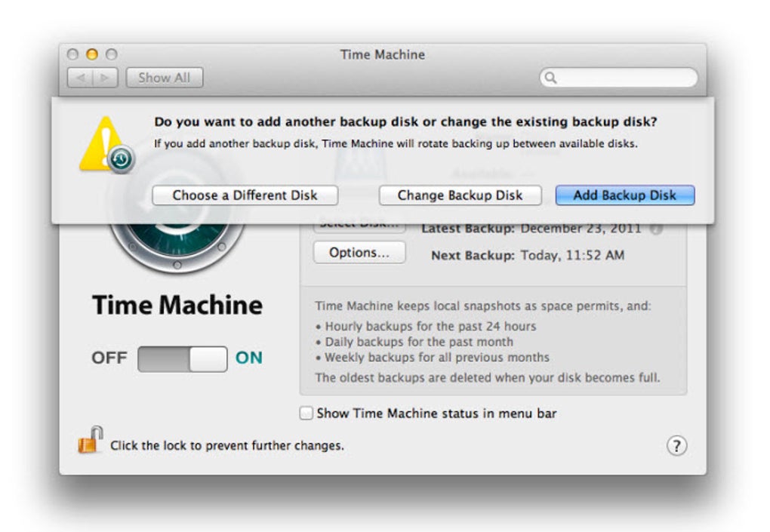Select Choose a Different Disk
The width and height of the screenshot is (770, 532).
245,195
